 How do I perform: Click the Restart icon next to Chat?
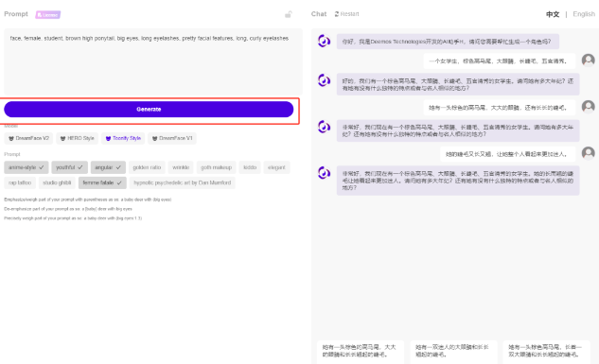click(x=337, y=14)
